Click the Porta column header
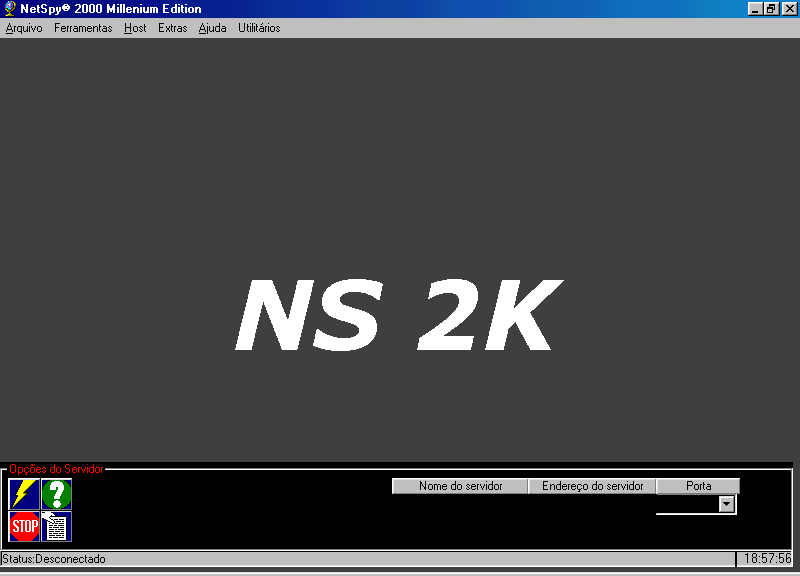Image resolution: width=800 pixels, height=576 pixels. click(x=698, y=486)
